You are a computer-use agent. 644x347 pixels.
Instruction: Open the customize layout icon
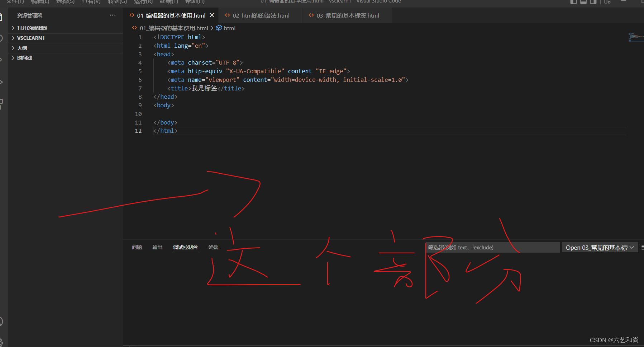607,1
